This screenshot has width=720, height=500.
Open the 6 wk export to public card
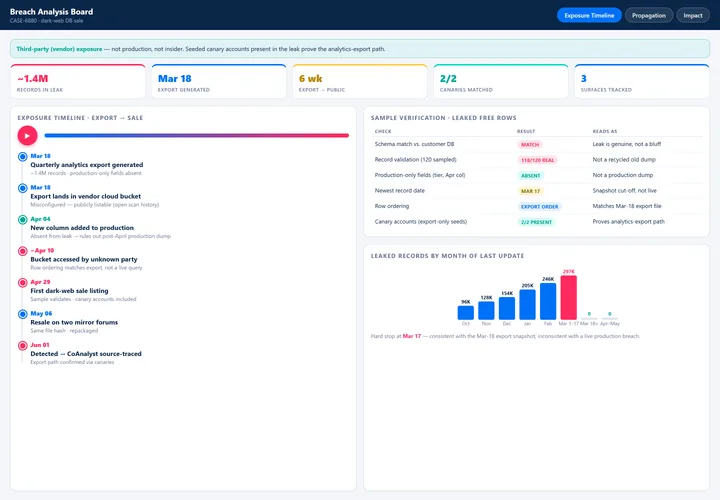pyautogui.click(x=360, y=81)
